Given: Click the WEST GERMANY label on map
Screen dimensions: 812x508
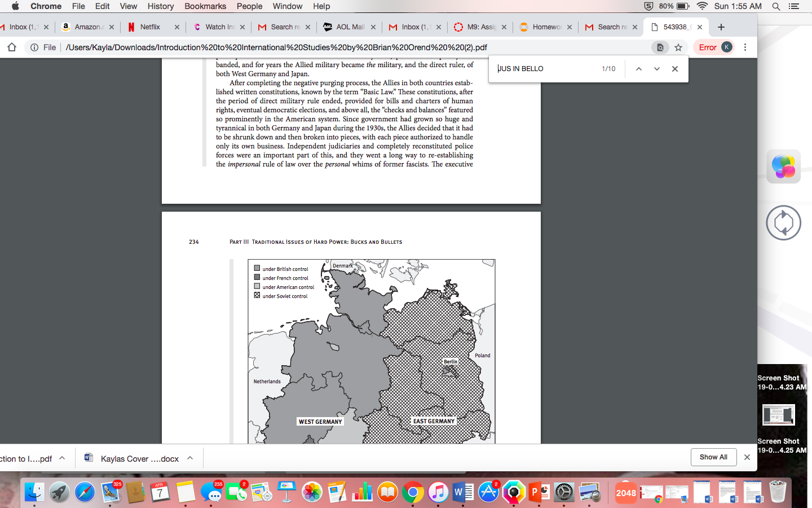Looking at the screenshot, I should click(x=320, y=422).
